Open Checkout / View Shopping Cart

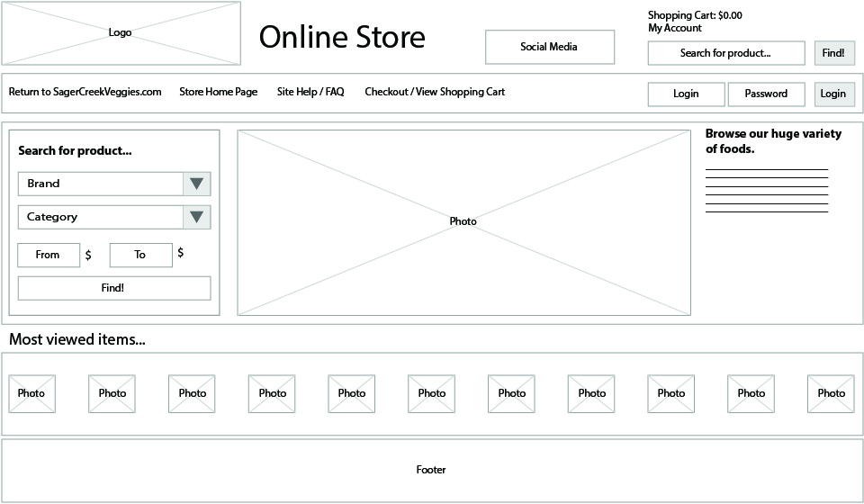[435, 92]
